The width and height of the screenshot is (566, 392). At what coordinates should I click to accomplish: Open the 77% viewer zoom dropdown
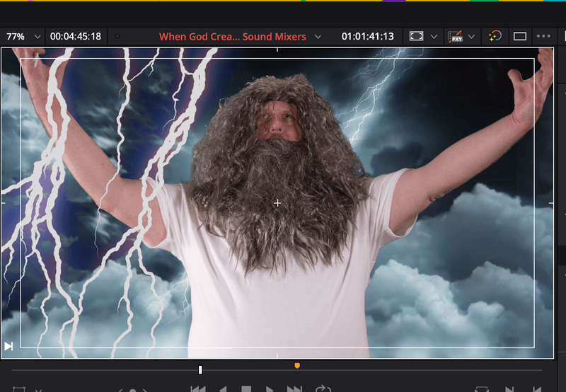tap(23, 37)
